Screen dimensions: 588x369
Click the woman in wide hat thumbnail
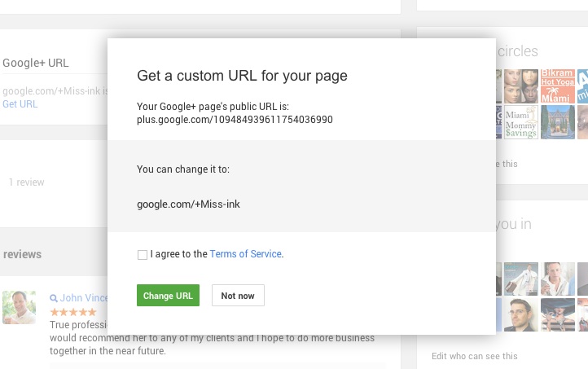coord(558,314)
